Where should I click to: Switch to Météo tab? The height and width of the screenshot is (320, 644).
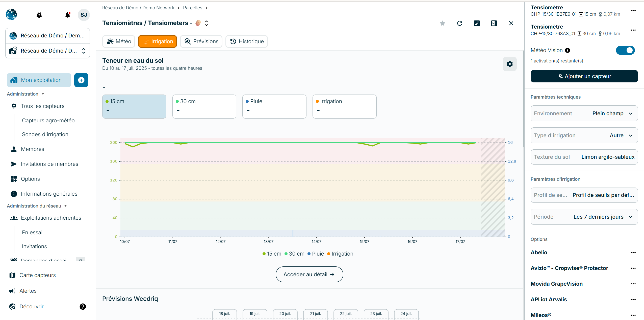tap(119, 41)
